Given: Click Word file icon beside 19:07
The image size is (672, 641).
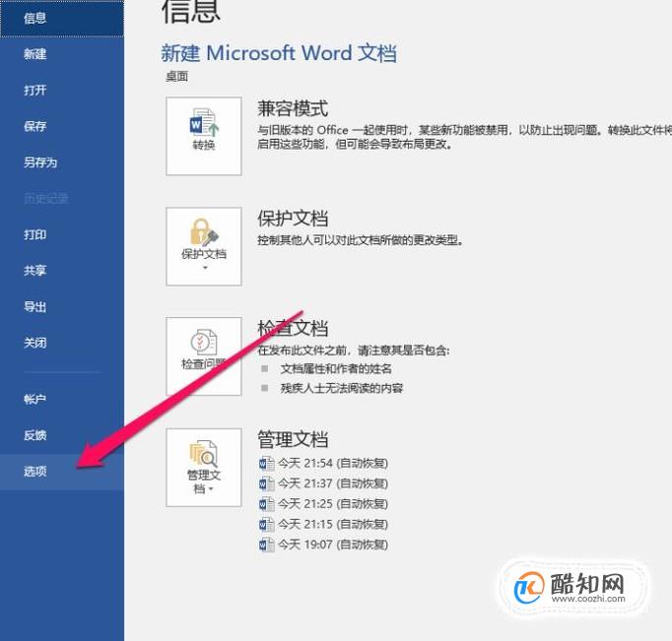Looking at the screenshot, I should [x=267, y=545].
